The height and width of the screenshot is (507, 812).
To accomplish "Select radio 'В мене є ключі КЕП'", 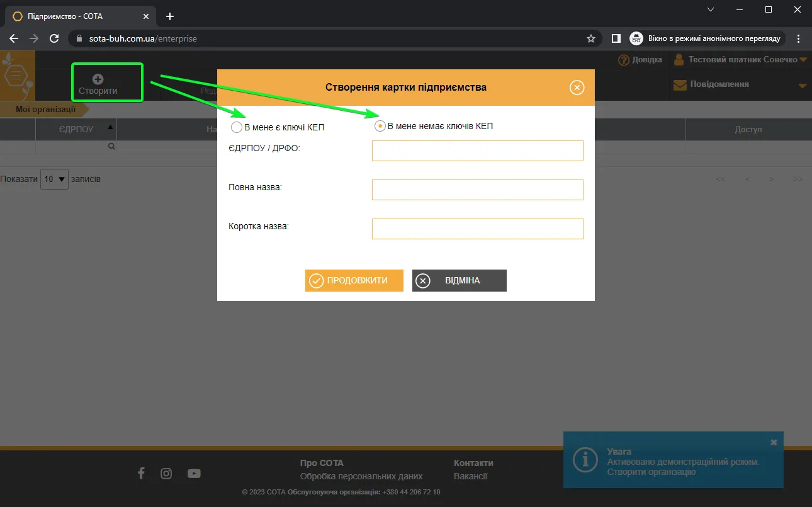I will pyautogui.click(x=237, y=128).
